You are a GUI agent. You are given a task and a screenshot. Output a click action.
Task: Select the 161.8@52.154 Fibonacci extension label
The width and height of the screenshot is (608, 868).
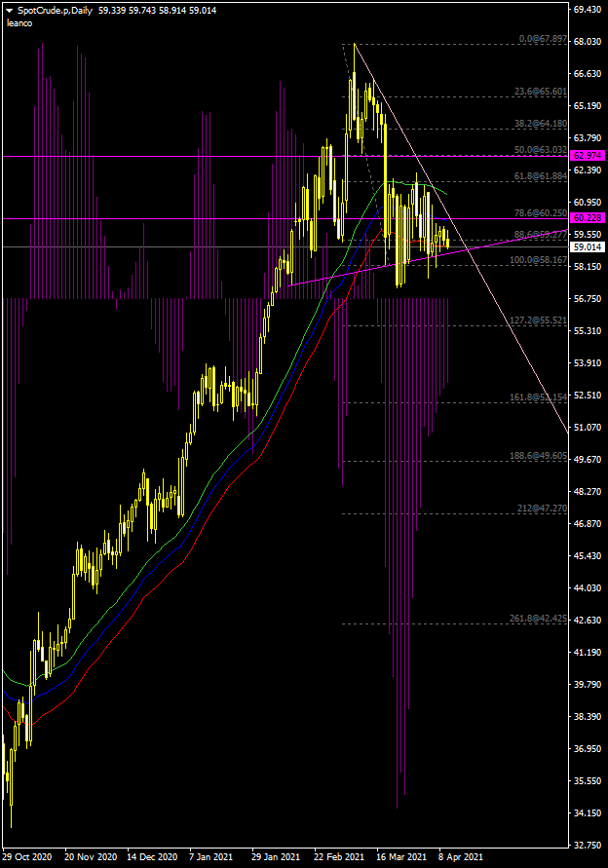pos(539,397)
